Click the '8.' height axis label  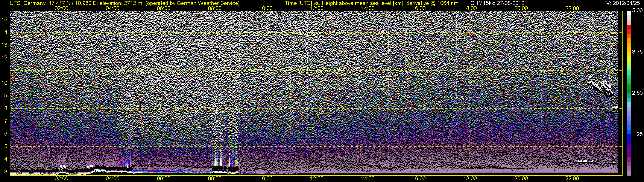[6, 109]
